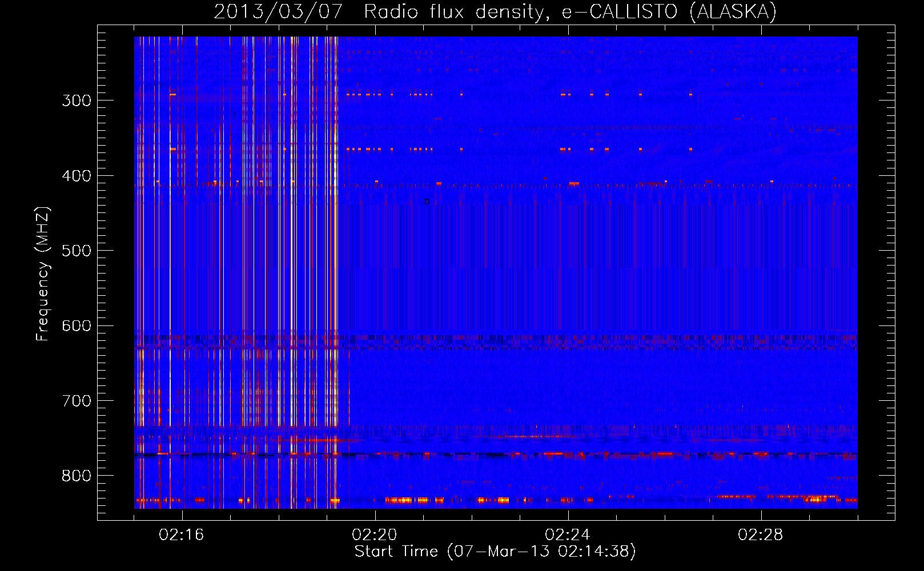
Task: Click the 02:20 time tick label
Action: coord(375,535)
